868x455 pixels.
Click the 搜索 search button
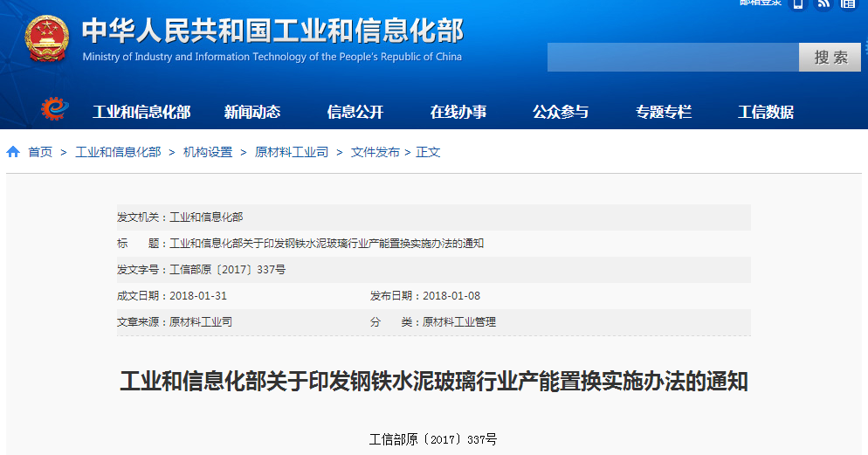tap(830, 57)
